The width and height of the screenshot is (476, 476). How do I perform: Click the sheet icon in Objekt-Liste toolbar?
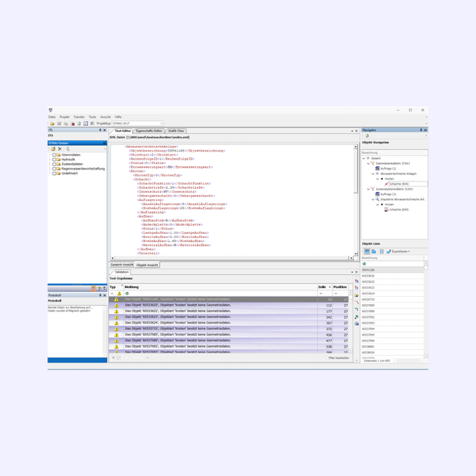[x=382, y=252]
